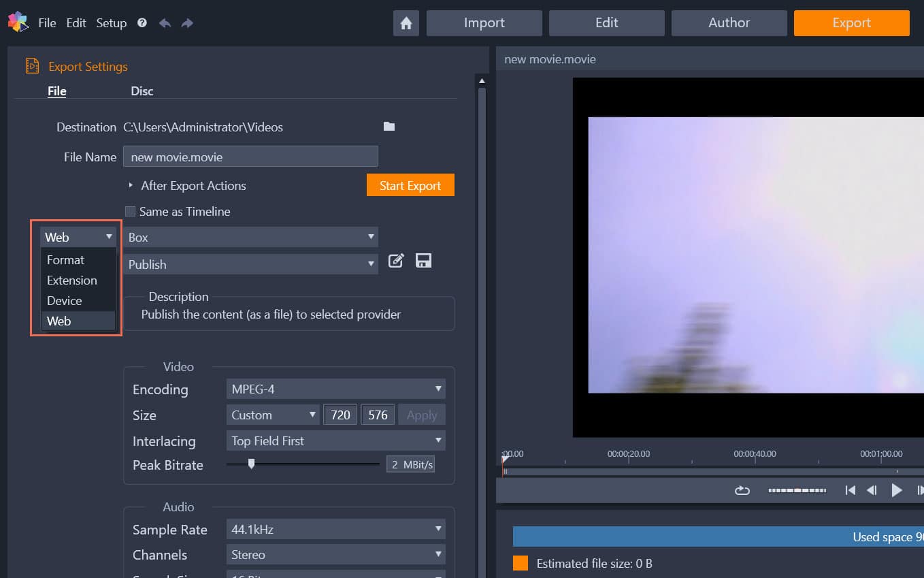Open the Custom size dropdown
Screen dimensions: 924x578
coord(273,415)
